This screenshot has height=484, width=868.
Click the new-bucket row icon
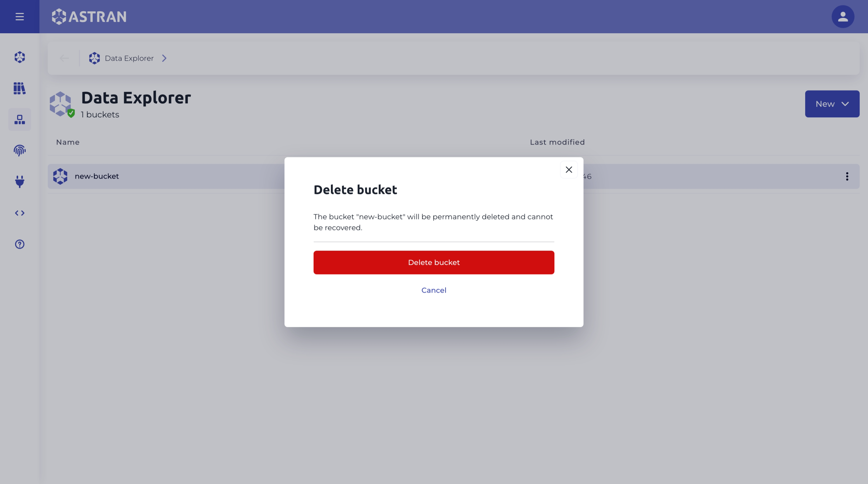coord(59,176)
